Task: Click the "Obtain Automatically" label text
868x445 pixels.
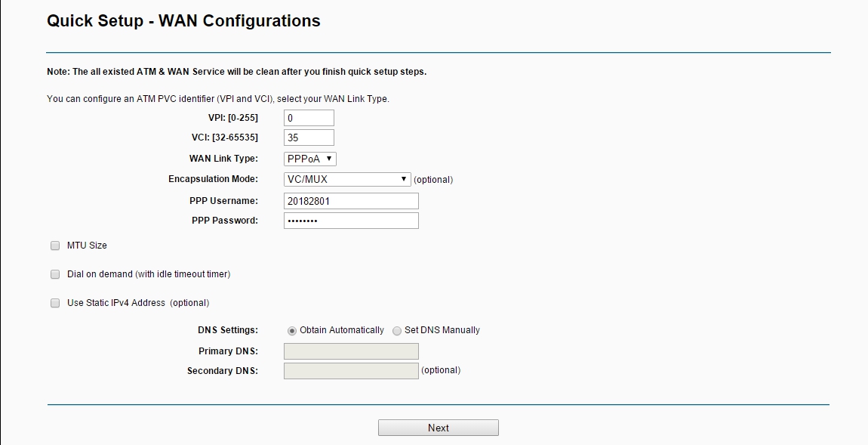Action: click(341, 330)
